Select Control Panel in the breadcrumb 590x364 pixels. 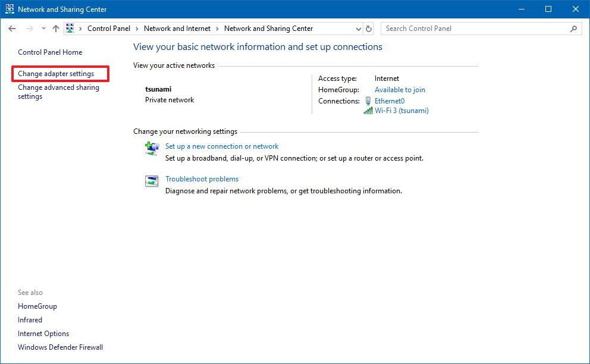(109, 28)
